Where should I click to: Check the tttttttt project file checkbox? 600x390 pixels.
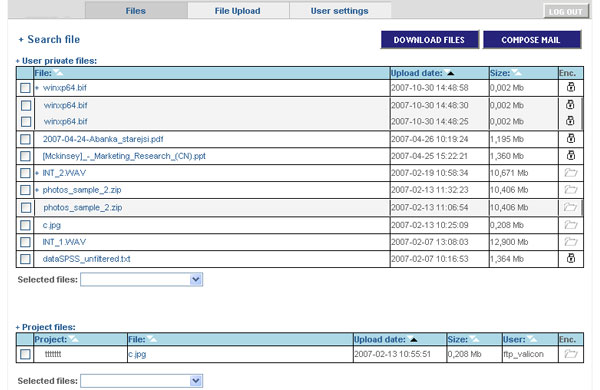point(25,354)
